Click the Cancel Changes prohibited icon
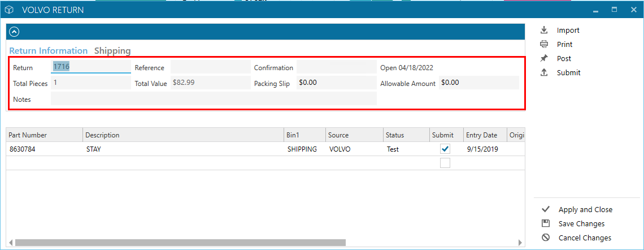This screenshot has height=250, width=644. (x=546, y=238)
